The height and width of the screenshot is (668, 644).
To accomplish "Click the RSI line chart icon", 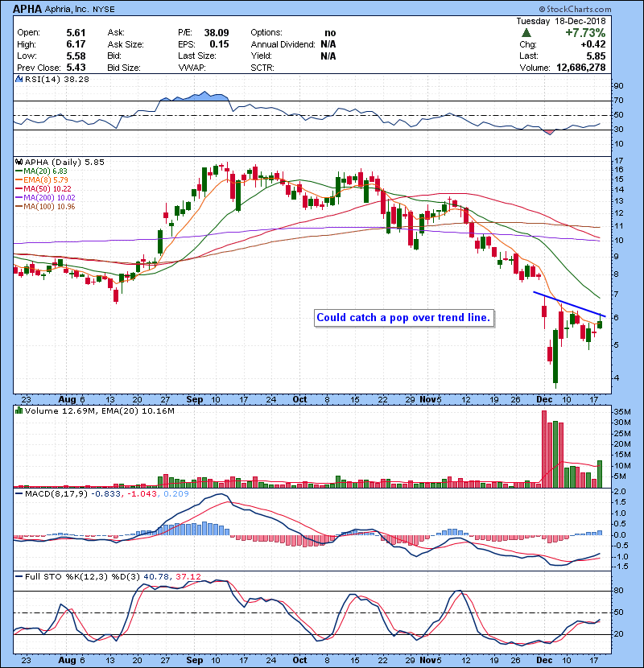I will tap(19, 79).
